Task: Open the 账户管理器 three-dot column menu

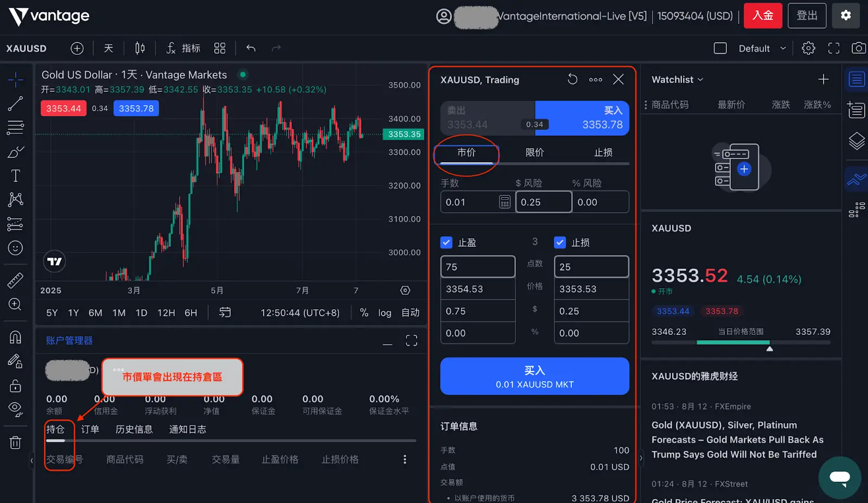Action: pyautogui.click(x=405, y=460)
